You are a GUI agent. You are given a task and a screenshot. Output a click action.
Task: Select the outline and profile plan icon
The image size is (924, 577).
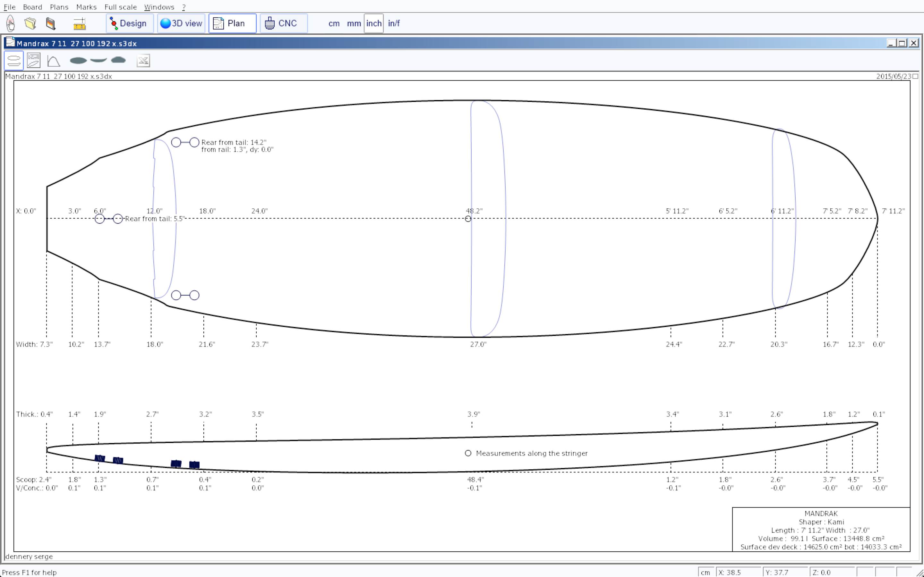click(14, 61)
